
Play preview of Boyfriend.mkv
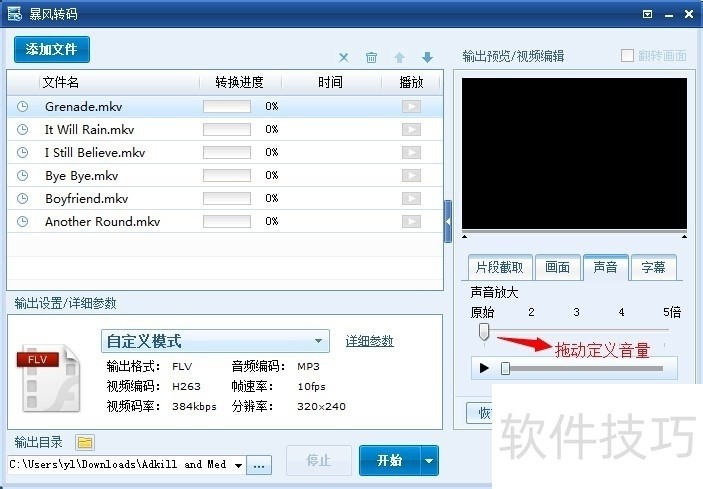411,198
